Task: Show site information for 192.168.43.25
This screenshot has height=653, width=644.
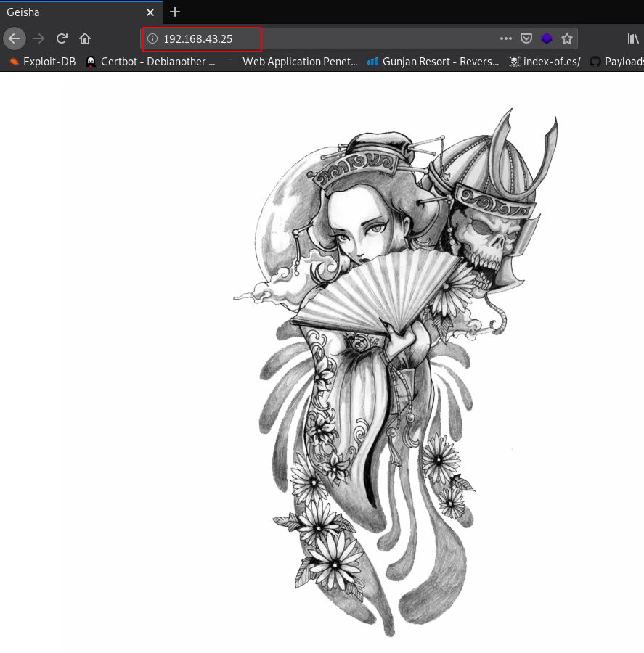Action: tap(152, 38)
